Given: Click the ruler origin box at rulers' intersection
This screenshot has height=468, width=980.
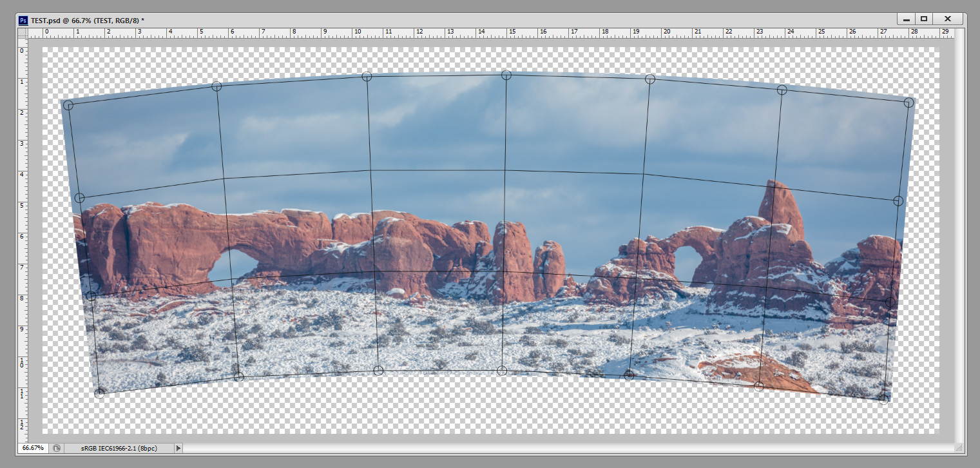Looking at the screenshot, I should tap(23, 32).
